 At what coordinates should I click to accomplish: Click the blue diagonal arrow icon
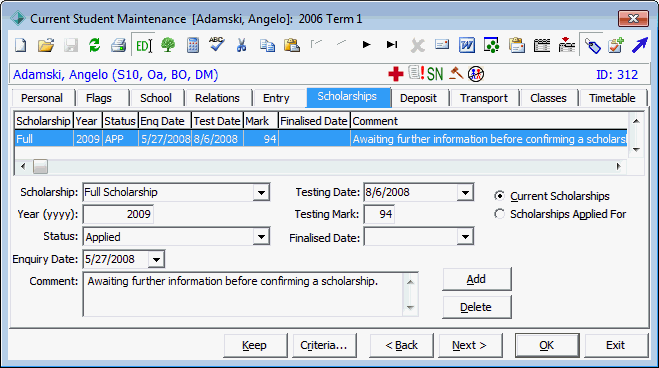pyautogui.click(x=640, y=45)
